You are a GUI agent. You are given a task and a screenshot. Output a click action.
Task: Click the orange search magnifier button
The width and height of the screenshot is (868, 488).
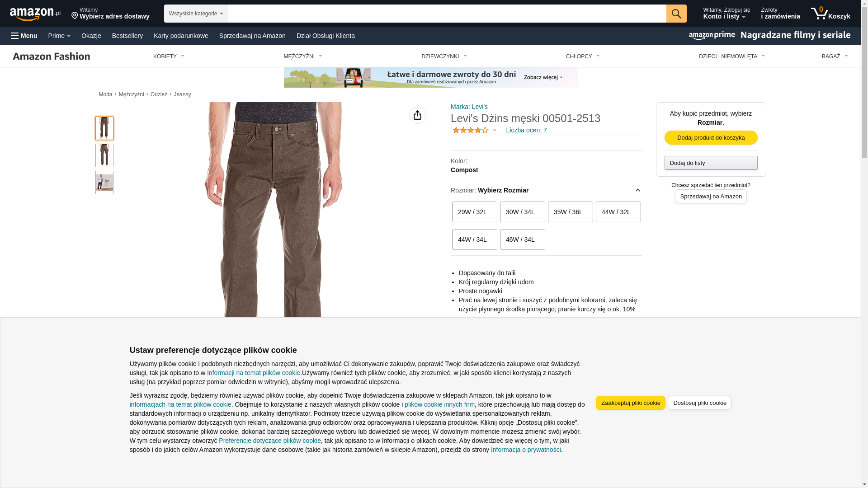coord(676,14)
